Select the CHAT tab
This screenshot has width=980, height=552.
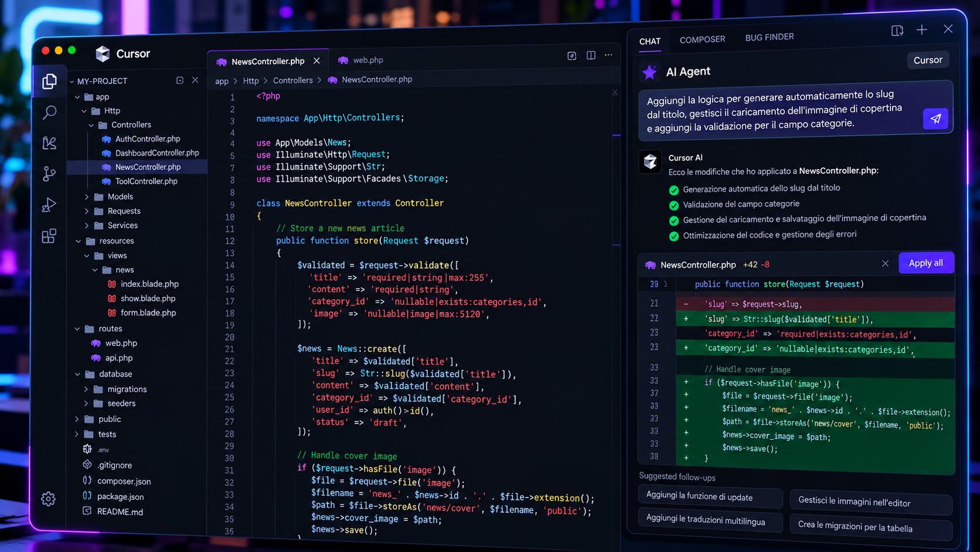pyautogui.click(x=649, y=41)
